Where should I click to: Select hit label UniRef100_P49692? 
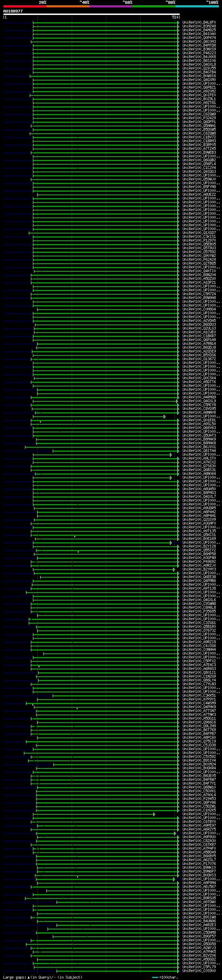coord(199,561)
